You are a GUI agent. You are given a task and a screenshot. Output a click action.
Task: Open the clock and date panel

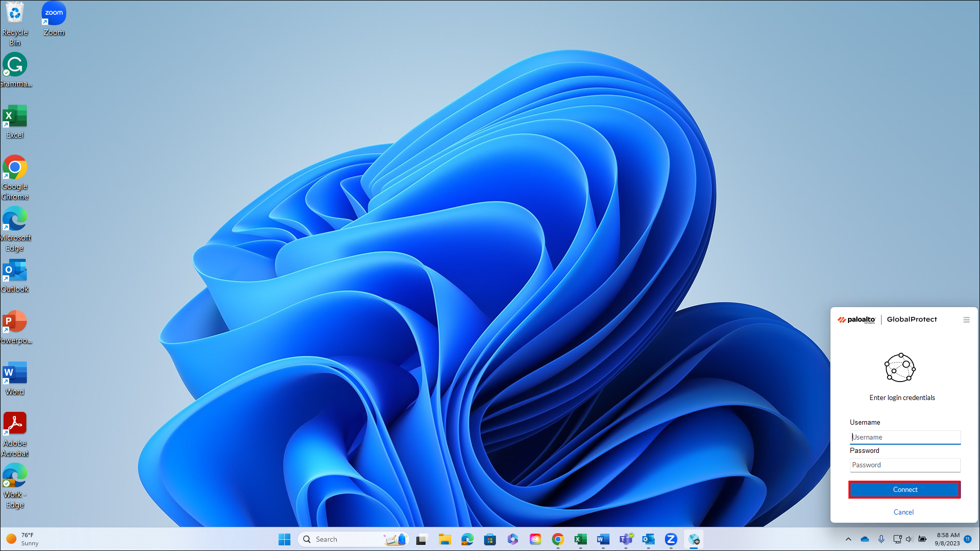[x=947, y=539]
